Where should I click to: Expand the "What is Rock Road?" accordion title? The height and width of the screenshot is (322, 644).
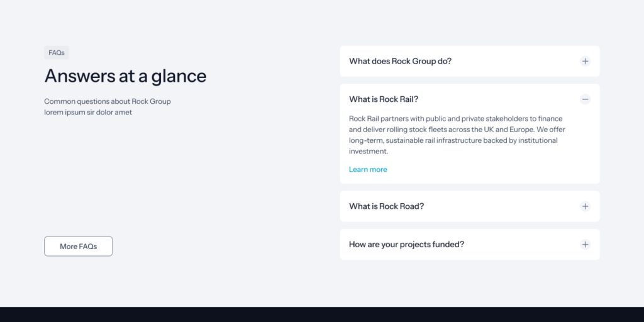[x=387, y=206]
